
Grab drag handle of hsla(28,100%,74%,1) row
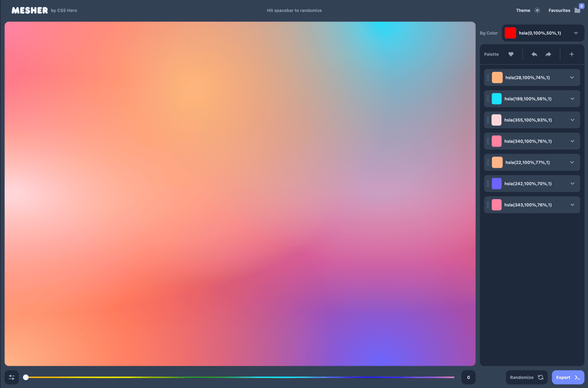click(488, 78)
